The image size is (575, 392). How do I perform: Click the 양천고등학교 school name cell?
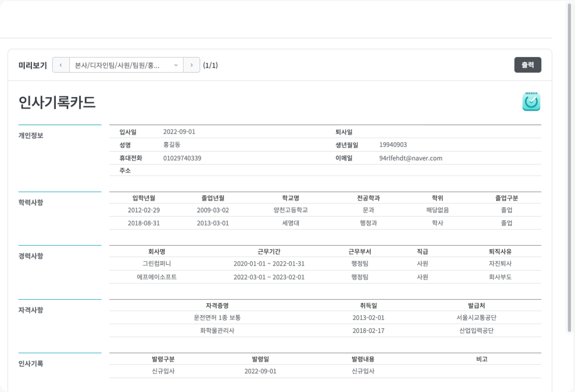[x=290, y=210]
